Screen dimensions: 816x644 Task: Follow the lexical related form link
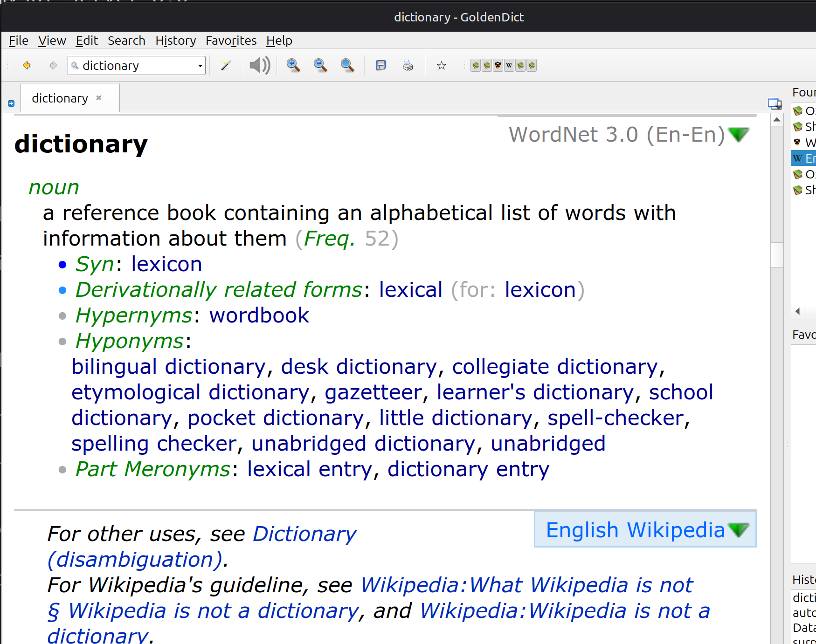point(411,290)
